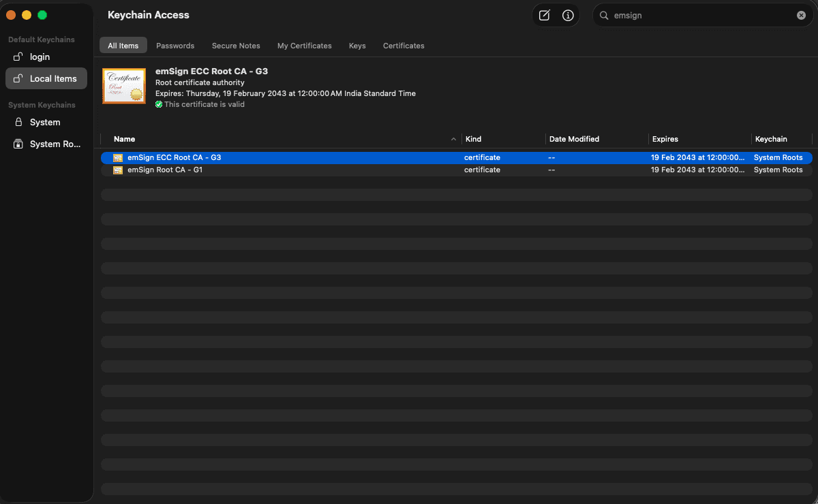Click the 'System Keychains' sidebar heading
This screenshot has height=504, width=818.
[42, 105]
